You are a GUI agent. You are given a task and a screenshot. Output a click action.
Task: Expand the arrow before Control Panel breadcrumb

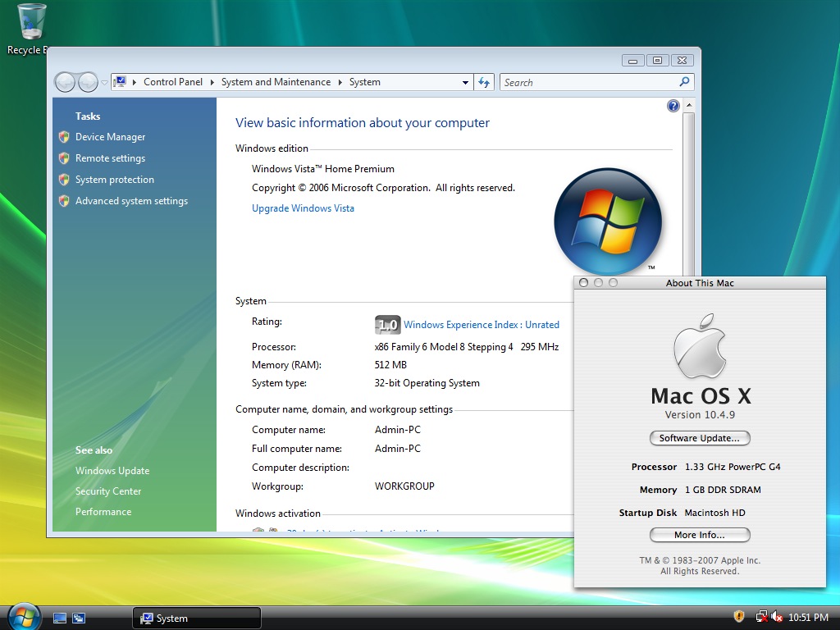click(x=134, y=82)
